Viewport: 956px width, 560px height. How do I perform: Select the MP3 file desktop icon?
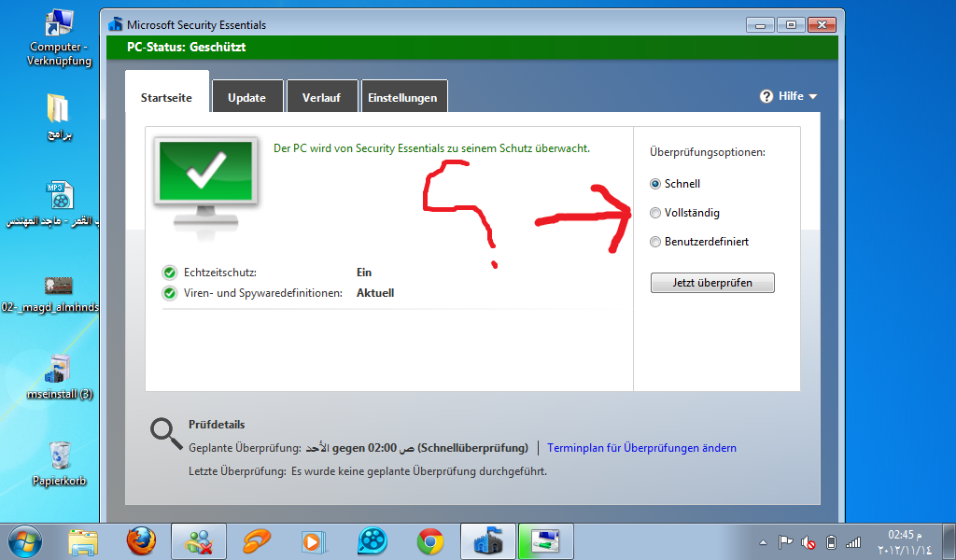(59, 204)
